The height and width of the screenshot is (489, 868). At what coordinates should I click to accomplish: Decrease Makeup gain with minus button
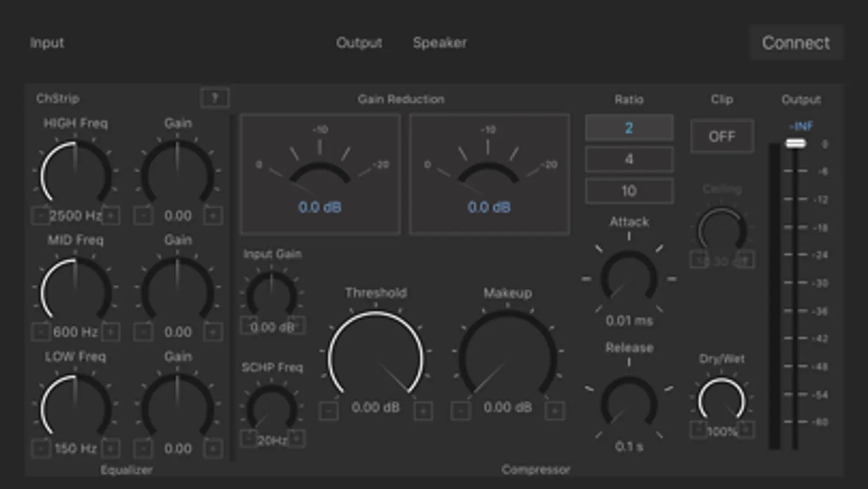(x=460, y=411)
